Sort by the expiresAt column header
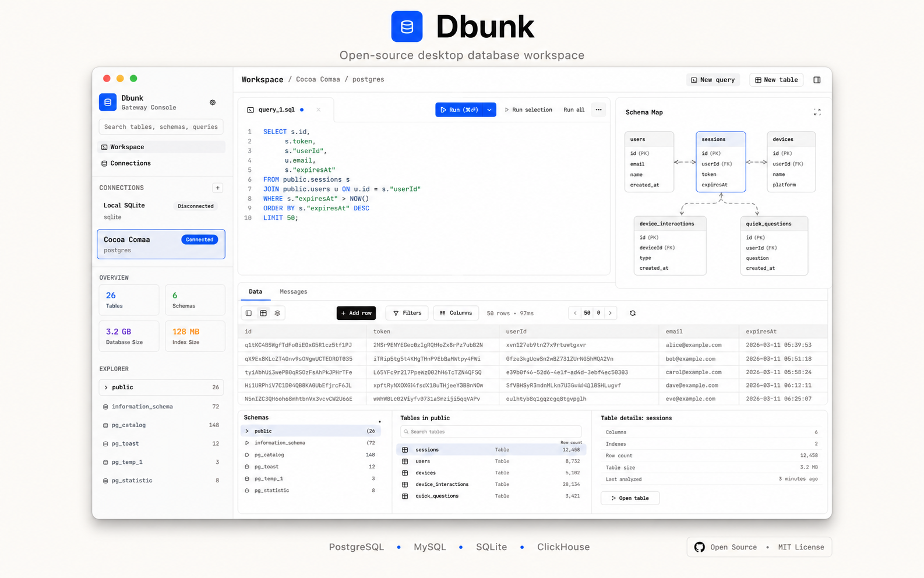 coord(783,332)
